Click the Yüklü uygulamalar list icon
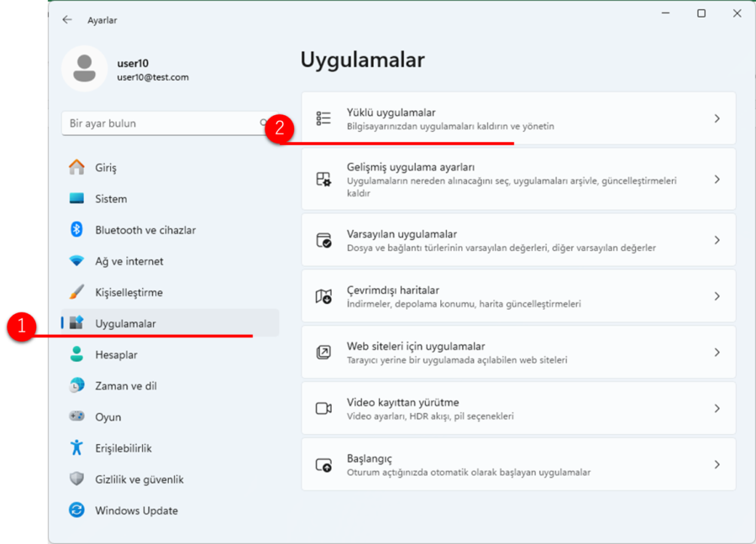The width and height of the screenshot is (756, 544). tap(323, 118)
